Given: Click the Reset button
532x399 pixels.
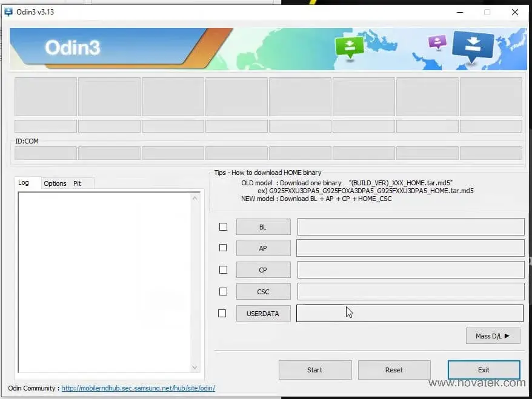Looking at the screenshot, I should (394, 369).
